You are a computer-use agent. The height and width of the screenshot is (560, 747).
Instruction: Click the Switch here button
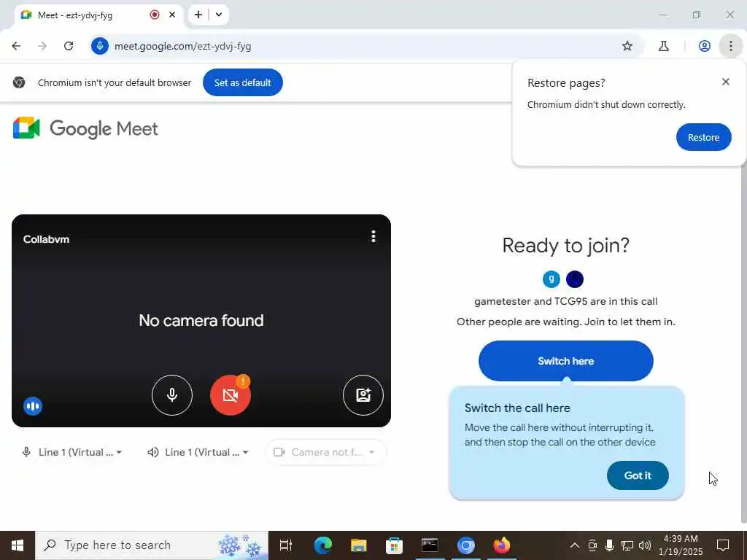(x=565, y=361)
